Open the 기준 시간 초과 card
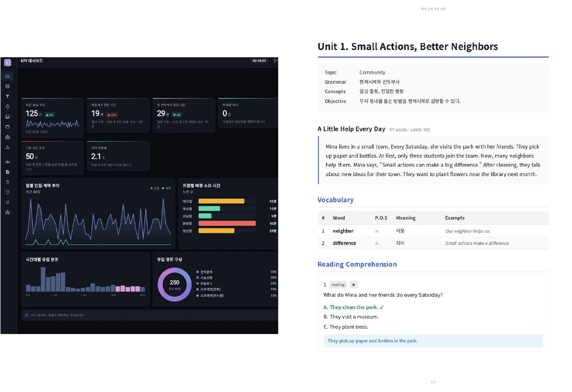 click(53, 158)
